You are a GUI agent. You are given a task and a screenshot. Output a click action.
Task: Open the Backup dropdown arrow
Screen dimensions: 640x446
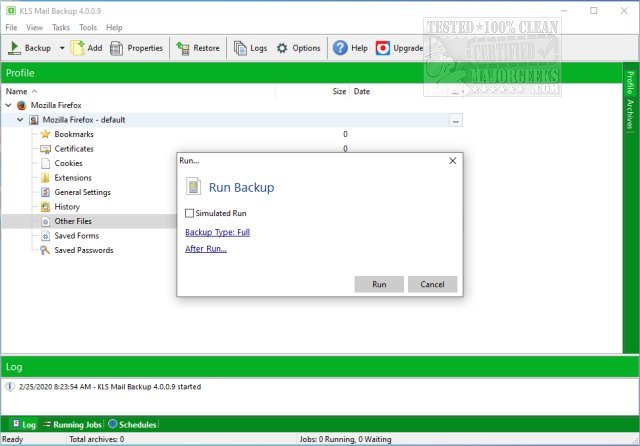click(62, 48)
